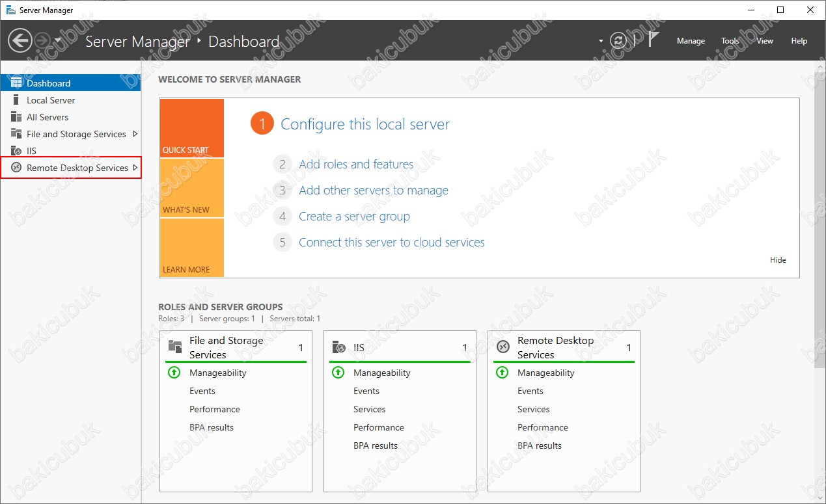Viewport: 826px width, 504px height.
Task: Click File and Storage Services sidebar icon
Action: 16,133
